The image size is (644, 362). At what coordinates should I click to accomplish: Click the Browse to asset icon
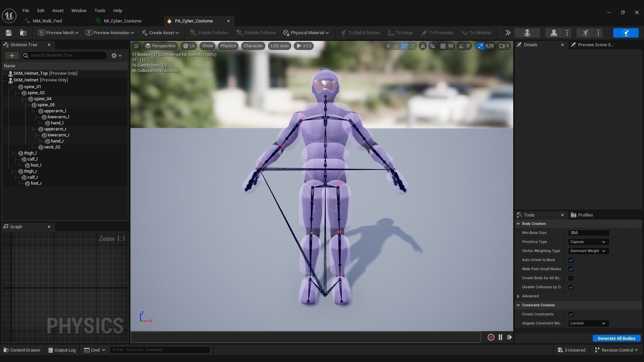pos(23,33)
